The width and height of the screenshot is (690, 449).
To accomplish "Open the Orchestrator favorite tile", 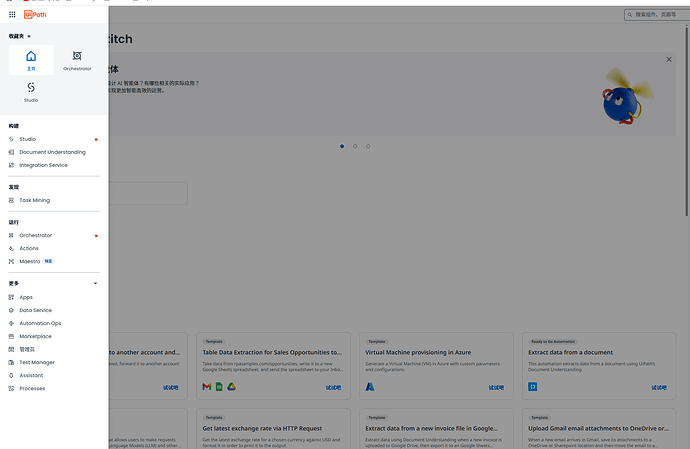I will 77,60.
